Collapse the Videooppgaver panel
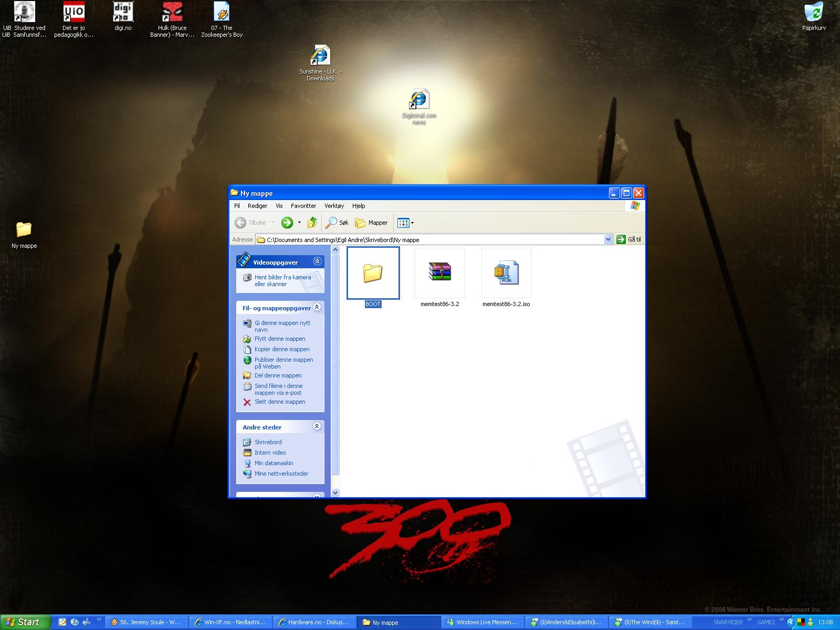Screen dimensions: 840x630 pos(317,261)
